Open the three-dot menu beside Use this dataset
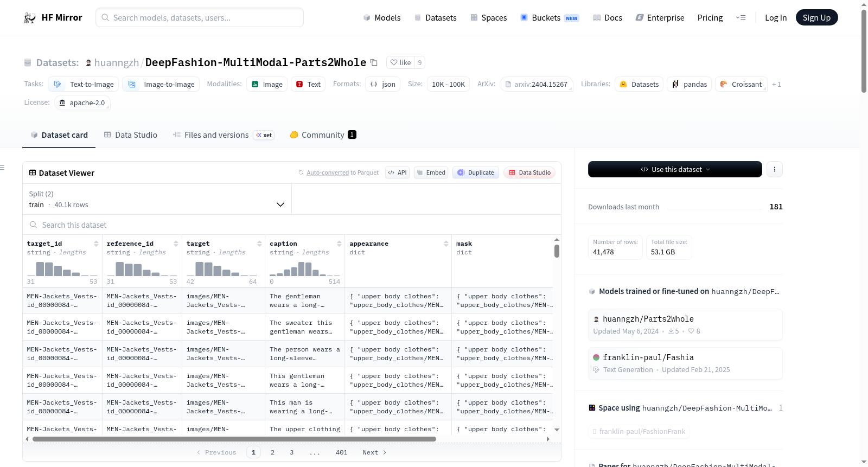Viewport: 868px width, 467px height. 775,169
